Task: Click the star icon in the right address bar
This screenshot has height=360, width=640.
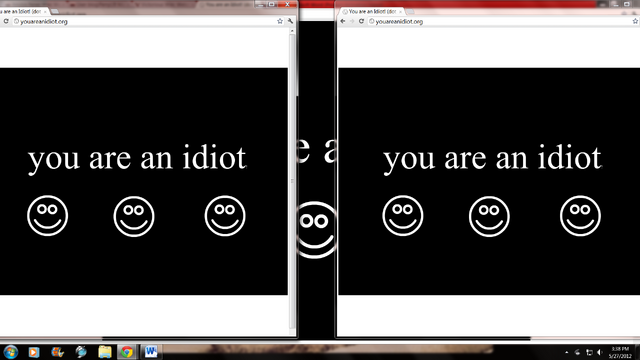Action: point(636,21)
